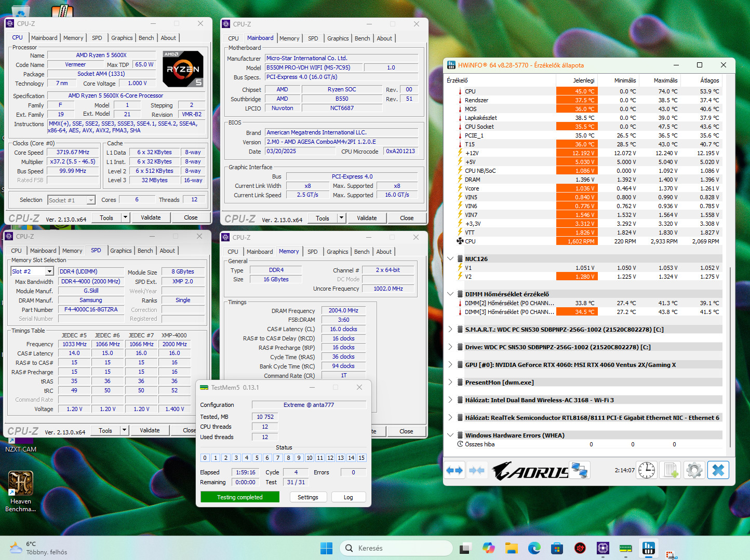This screenshot has height=560, width=750.
Task: Click Validate in CPU-Z CPU window
Action: click(151, 217)
